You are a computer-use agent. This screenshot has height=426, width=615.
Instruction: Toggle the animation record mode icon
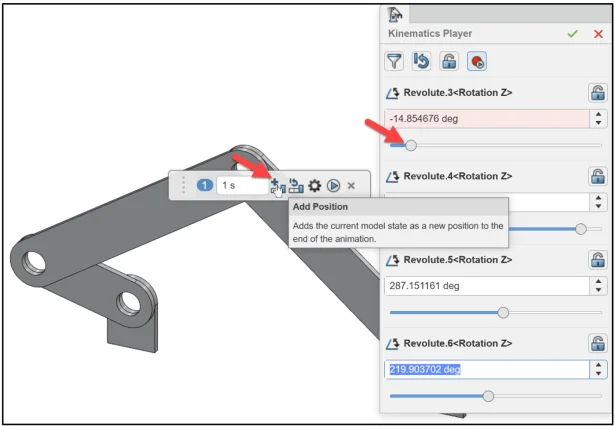pos(479,61)
